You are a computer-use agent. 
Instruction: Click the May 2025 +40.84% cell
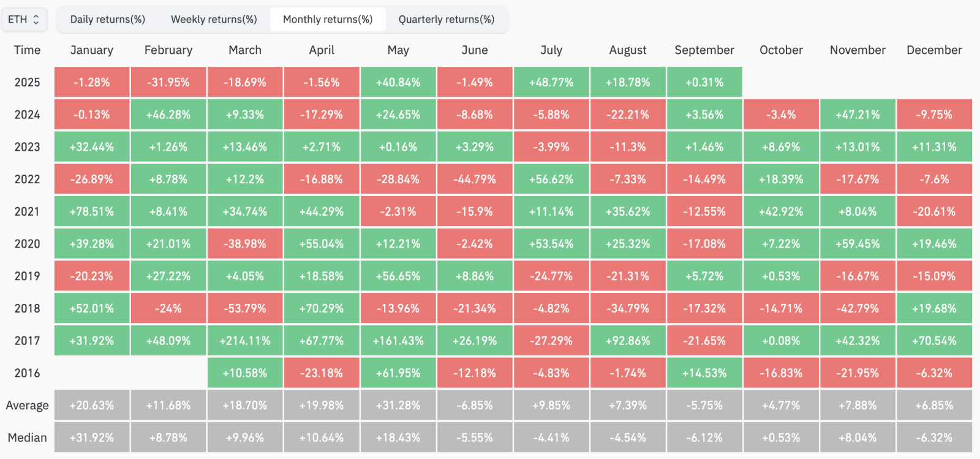point(398,82)
